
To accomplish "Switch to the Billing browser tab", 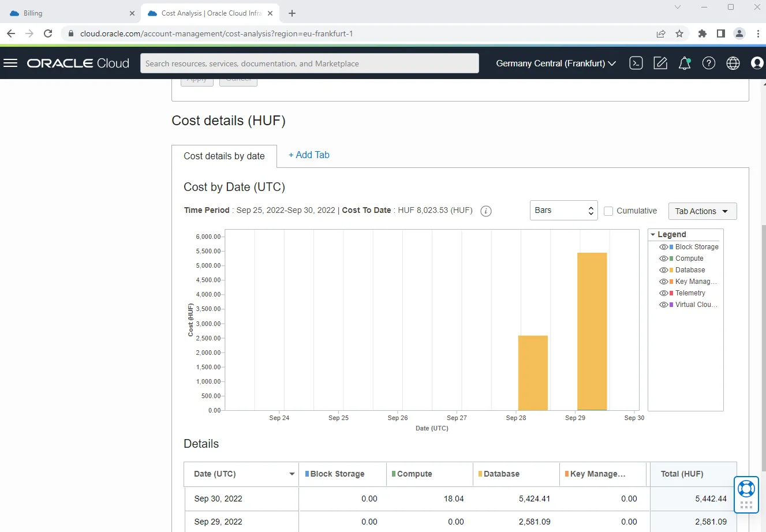I will click(x=72, y=13).
